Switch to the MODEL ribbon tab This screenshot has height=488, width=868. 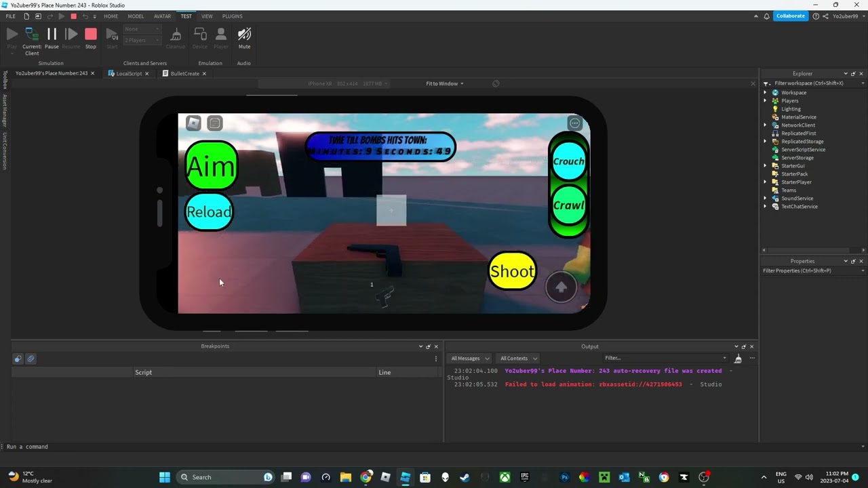coord(136,16)
